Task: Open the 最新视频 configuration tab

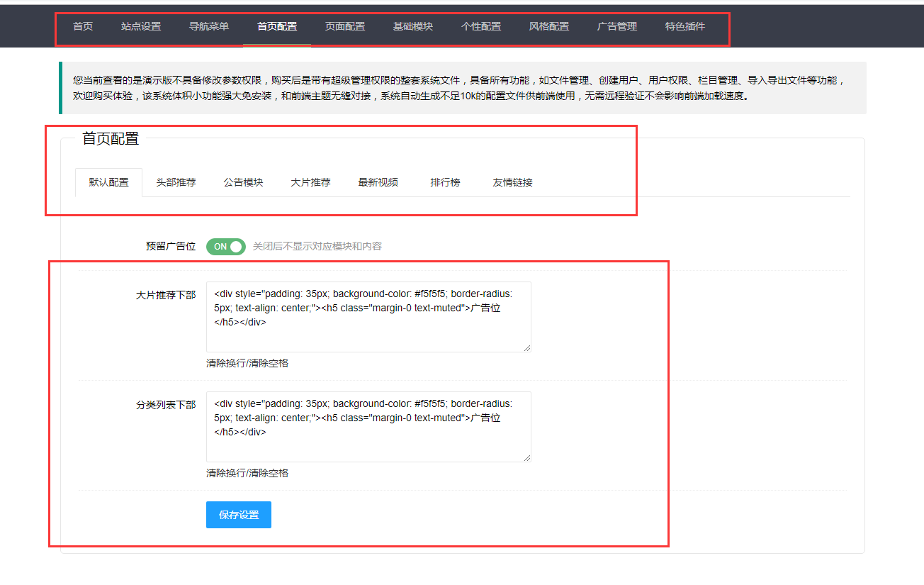Action: pyautogui.click(x=378, y=182)
